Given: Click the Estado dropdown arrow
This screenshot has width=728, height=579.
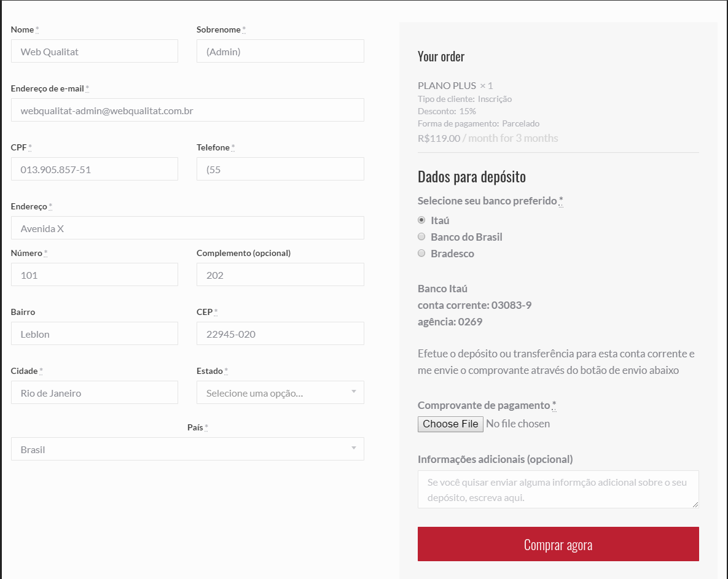Looking at the screenshot, I should 353,392.
